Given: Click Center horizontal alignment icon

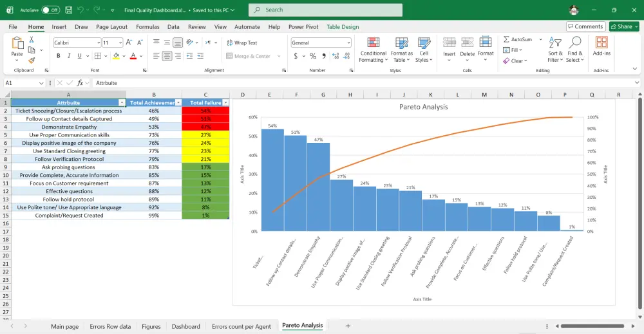Looking at the screenshot, I should click(167, 56).
